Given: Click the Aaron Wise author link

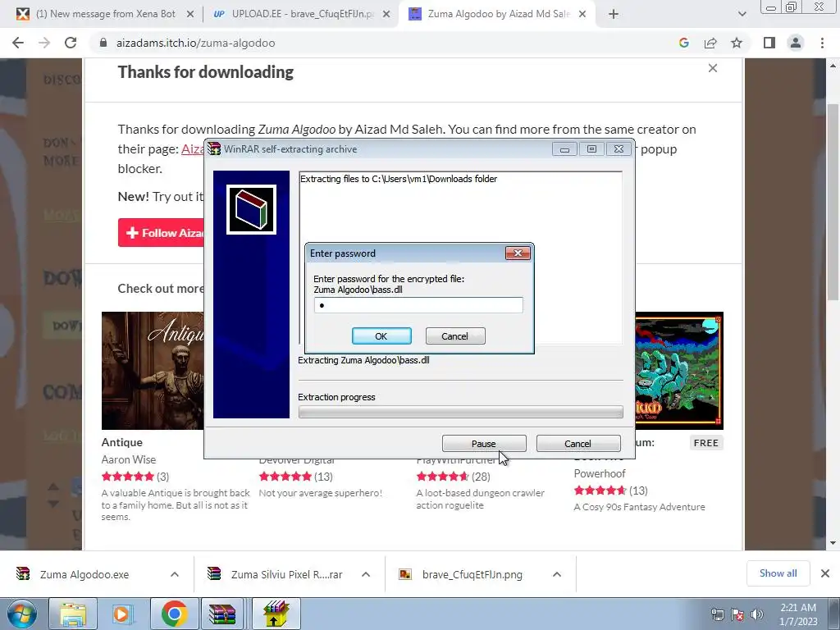Looking at the screenshot, I should [x=129, y=459].
